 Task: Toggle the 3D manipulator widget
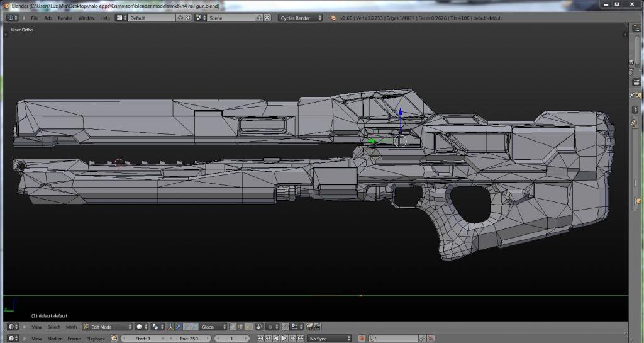click(x=170, y=327)
